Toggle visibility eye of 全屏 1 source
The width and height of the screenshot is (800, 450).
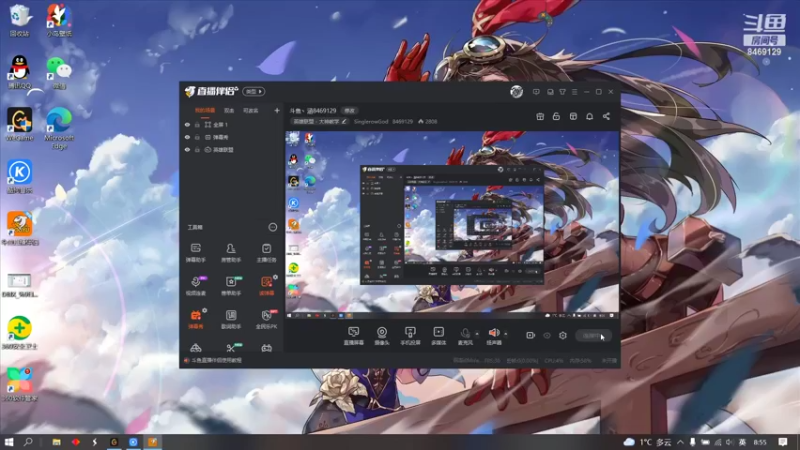click(187, 124)
